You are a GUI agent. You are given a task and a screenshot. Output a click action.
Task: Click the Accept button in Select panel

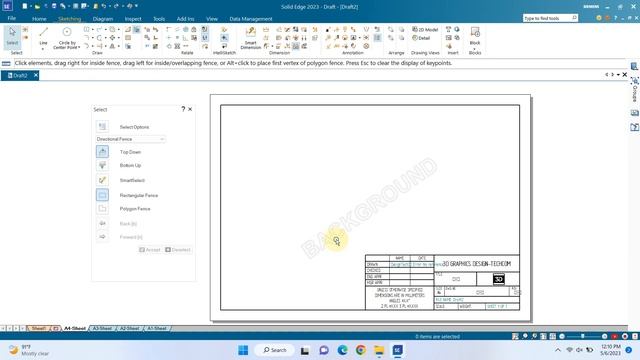point(150,250)
